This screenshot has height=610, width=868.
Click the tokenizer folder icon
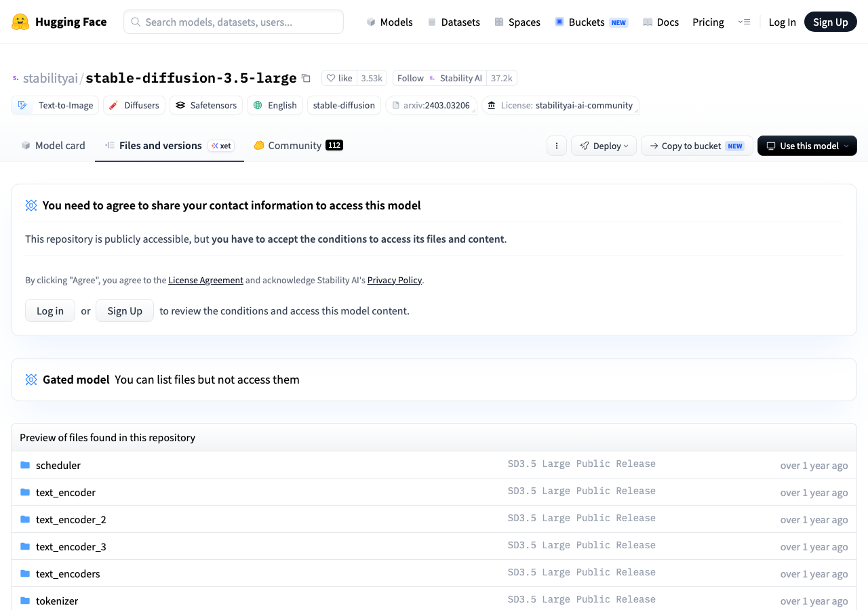(25, 601)
